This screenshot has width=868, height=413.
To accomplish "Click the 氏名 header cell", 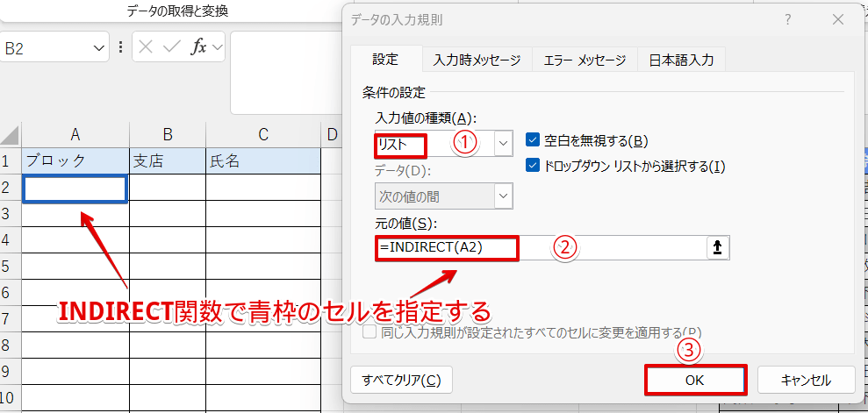I will point(263,160).
